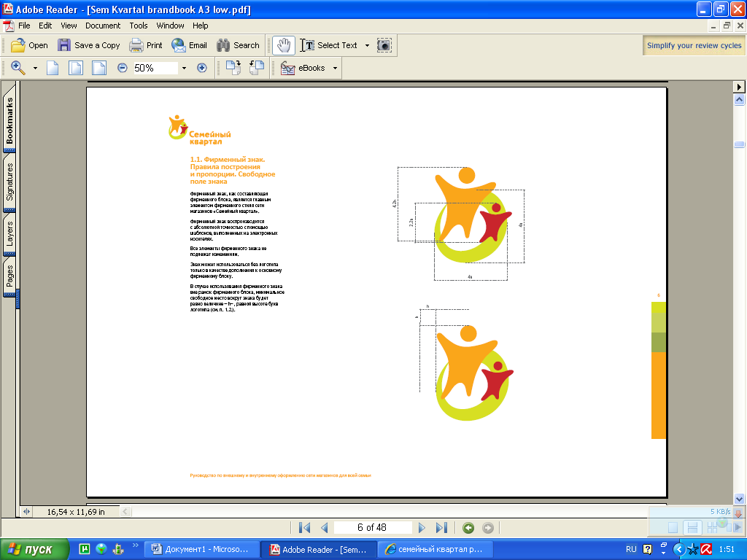Set Fit Page view icon
Image resolution: width=747 pixels, height=560 pixels.
click(x=76, y=68)
